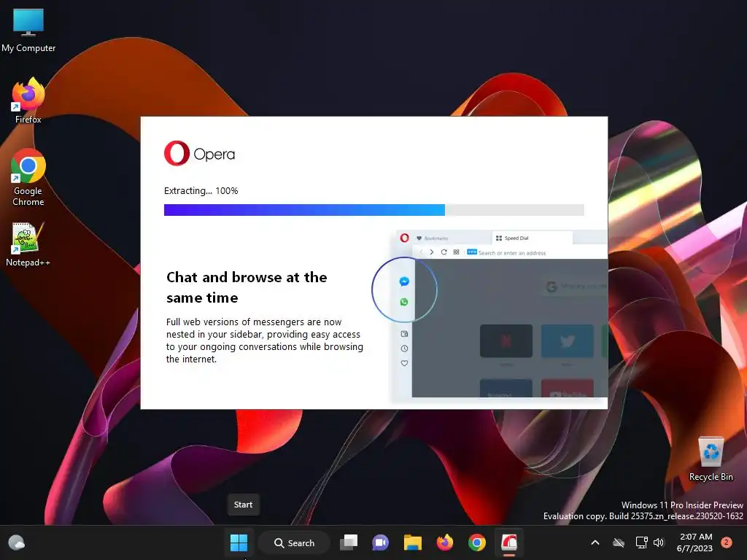The image size is (747, 560).
Task: Open network status tray icon
Action: tap(641, 542)
